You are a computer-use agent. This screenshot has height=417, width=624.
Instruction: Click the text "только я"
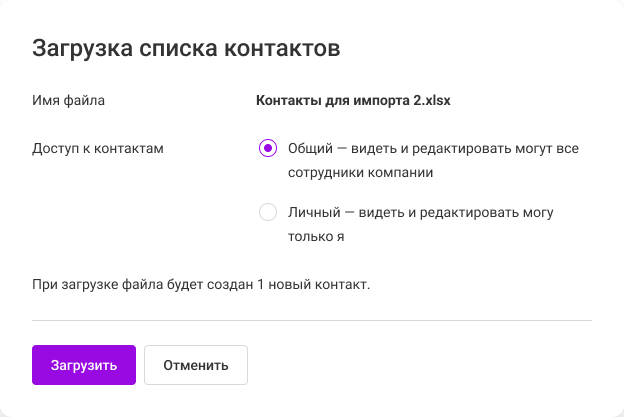(316, 237)
